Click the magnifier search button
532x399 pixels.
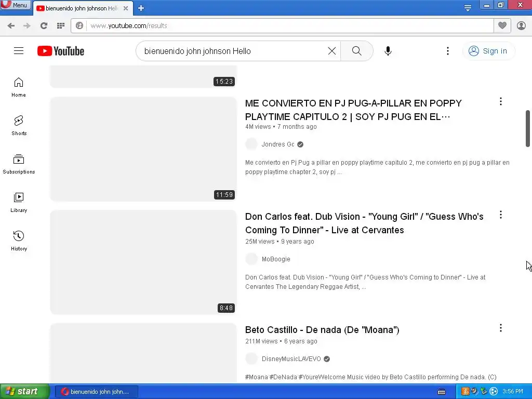click(x=356, y=51)
